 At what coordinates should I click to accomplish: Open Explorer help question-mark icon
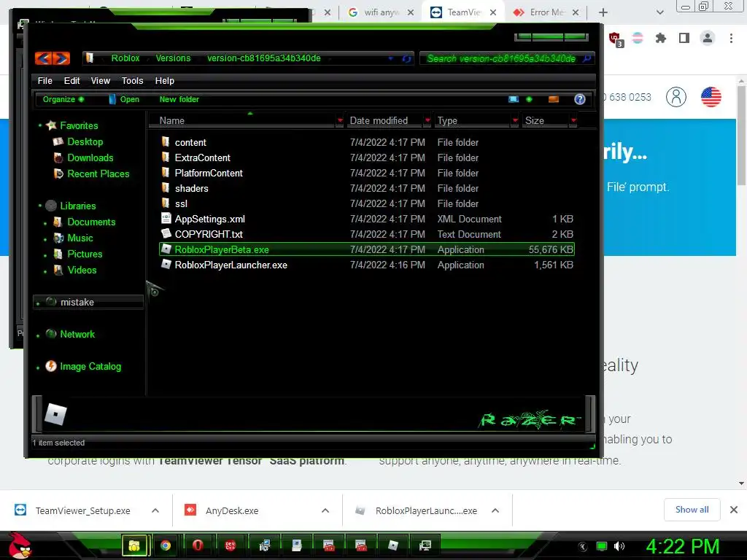pos(579,99)
